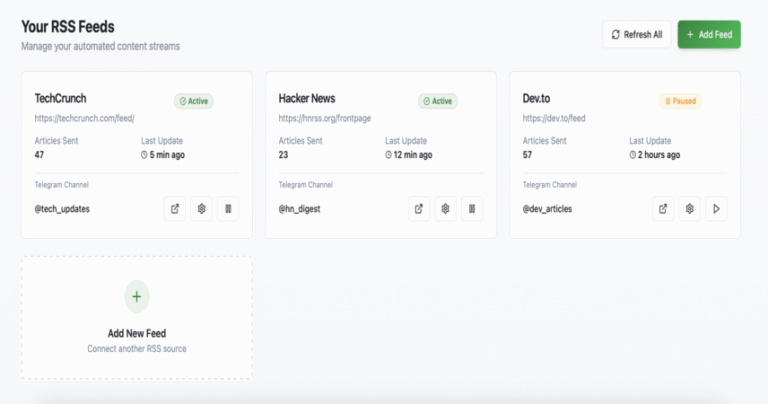Click the Refresh All button
Viewport: 768px width, 404px height.
(x=637, y=34)
